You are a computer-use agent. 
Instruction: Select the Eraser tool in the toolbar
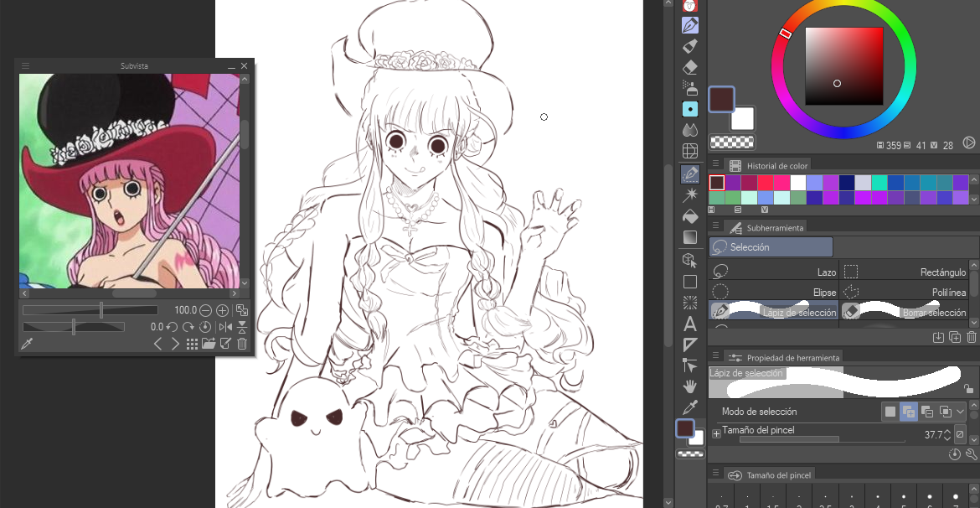point(690,67)
